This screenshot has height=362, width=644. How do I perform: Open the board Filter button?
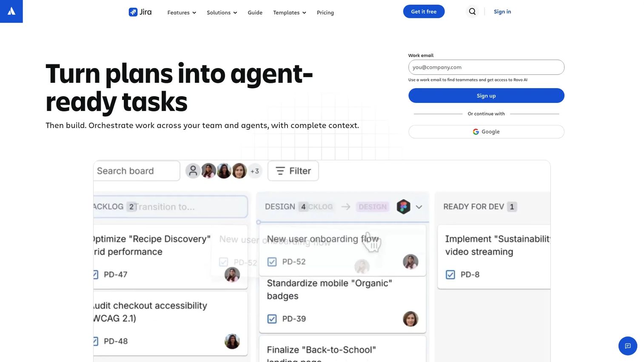[x=293, y=171]
